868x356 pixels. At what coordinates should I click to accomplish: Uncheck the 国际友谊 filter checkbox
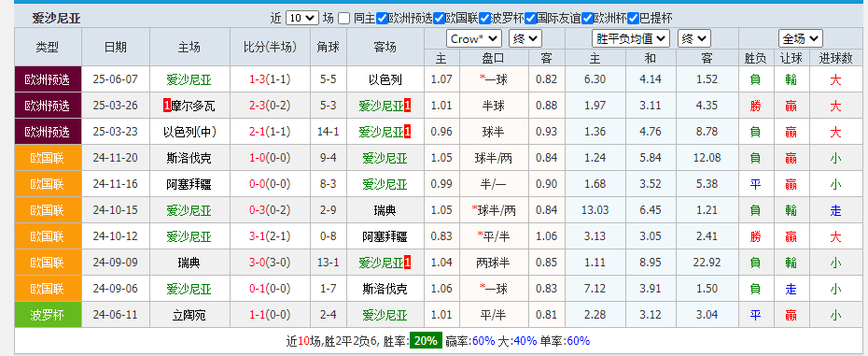click(x=530, y=19)
